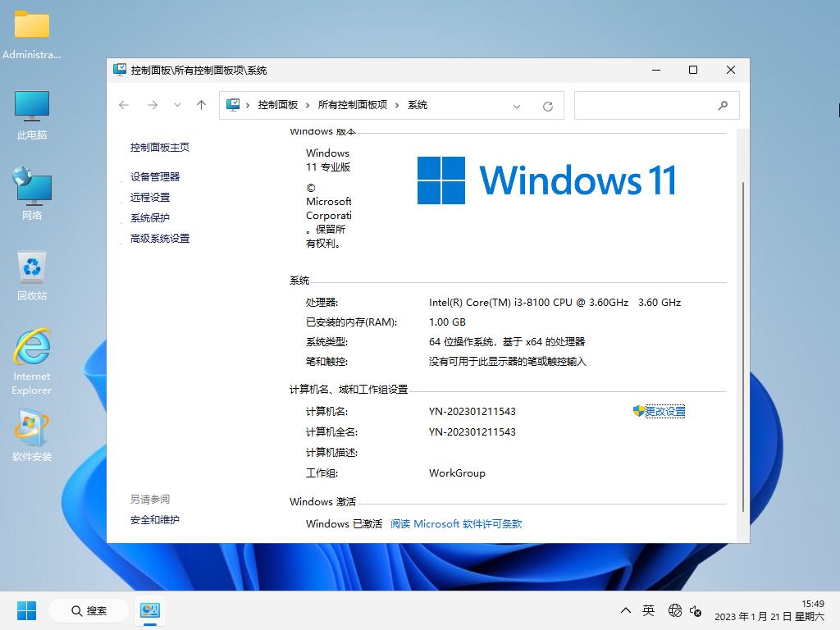Image resolution: width=840 pixels, height=630 pixels.
Task: Click the Control Panel search field
Action: coord(644,105)
